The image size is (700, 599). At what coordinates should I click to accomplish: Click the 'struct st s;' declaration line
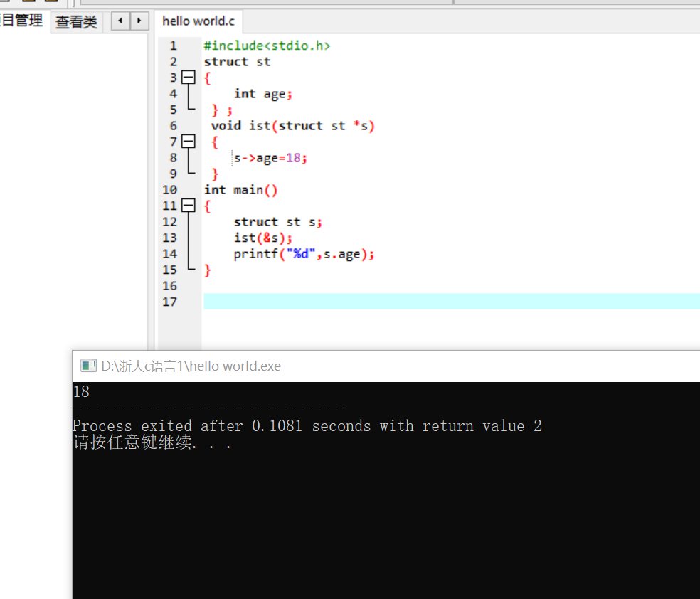pos(277,222)
